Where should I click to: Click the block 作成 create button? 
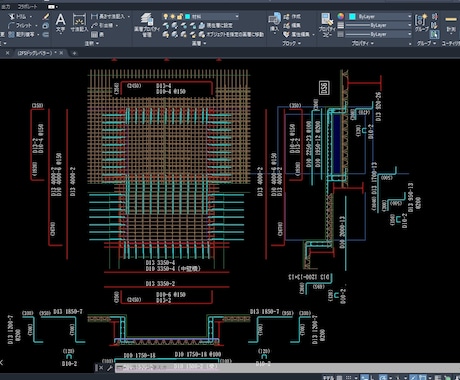tap(292, 16)
